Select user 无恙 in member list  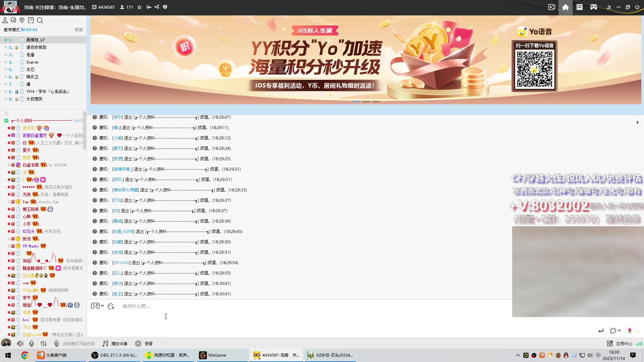(26, 194)
